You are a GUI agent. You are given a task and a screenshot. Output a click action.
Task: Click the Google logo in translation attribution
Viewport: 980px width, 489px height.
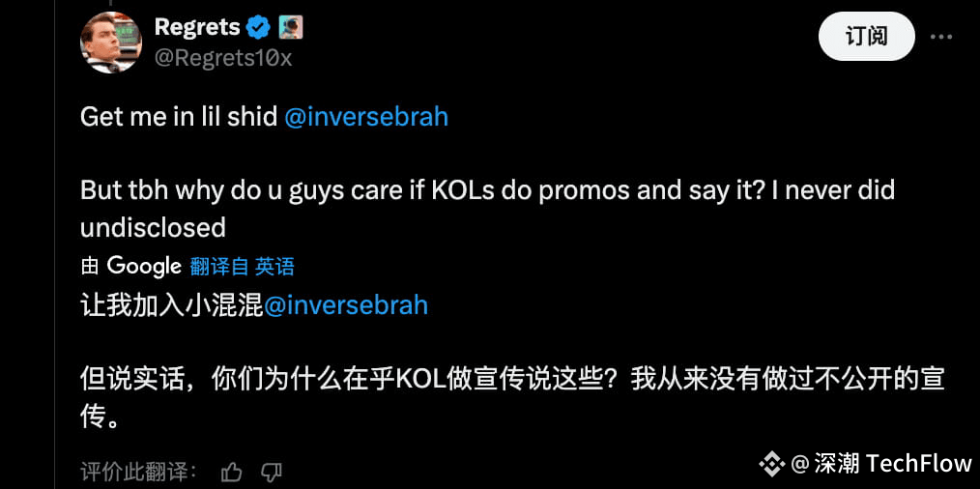[144, 267]
